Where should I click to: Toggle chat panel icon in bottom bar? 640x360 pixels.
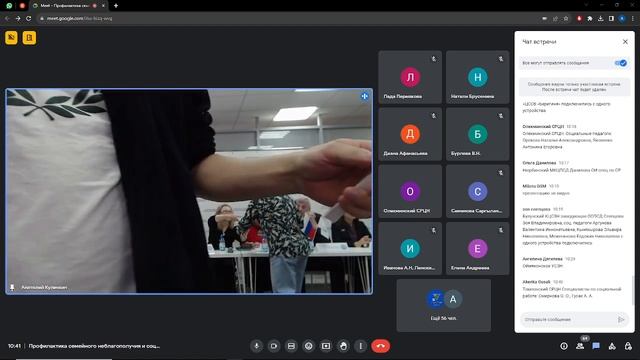point(596,346)
